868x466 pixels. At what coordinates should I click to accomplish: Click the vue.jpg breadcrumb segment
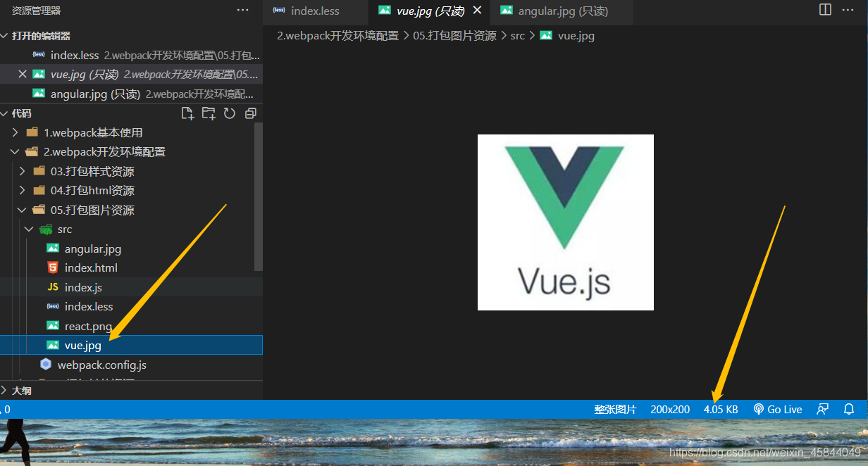click(567, 35)
